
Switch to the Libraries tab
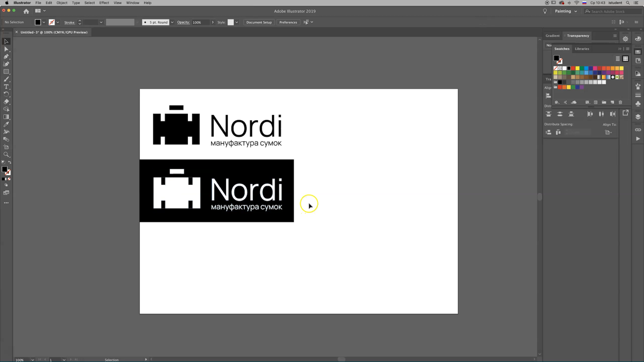tap(582, 49)
